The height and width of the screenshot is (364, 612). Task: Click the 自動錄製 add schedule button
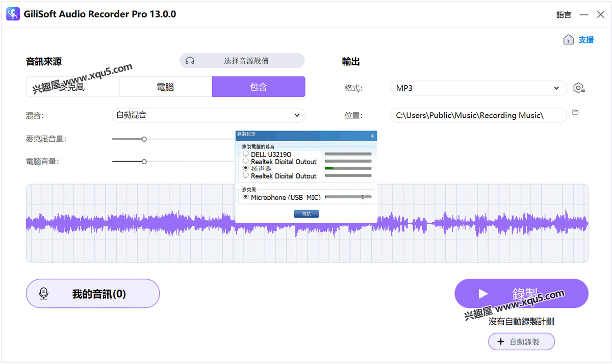pyautogui.click(x=521, y=342)
